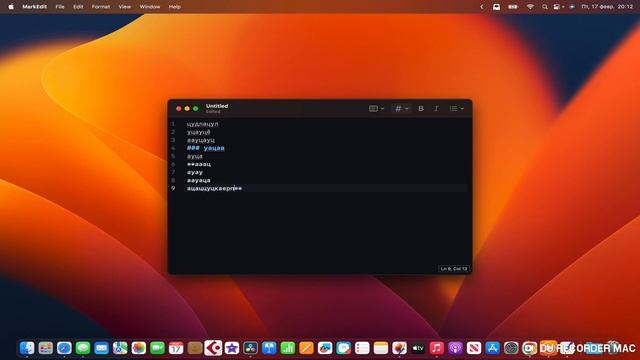The image size is (640, 360).
Task: Click the bold text on line 6
Action: pyautogui.click(x=199, y=164)
